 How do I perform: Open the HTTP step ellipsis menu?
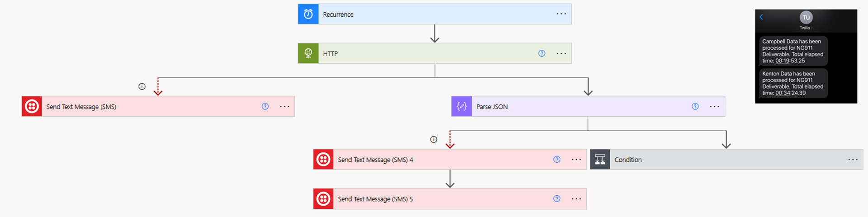561,53
